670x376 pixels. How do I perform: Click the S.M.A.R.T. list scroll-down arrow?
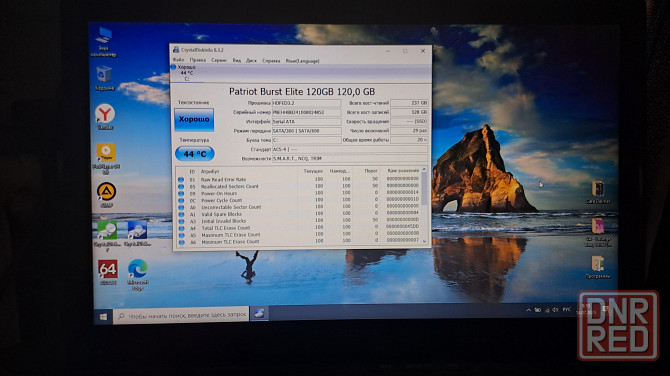[424, 242]
